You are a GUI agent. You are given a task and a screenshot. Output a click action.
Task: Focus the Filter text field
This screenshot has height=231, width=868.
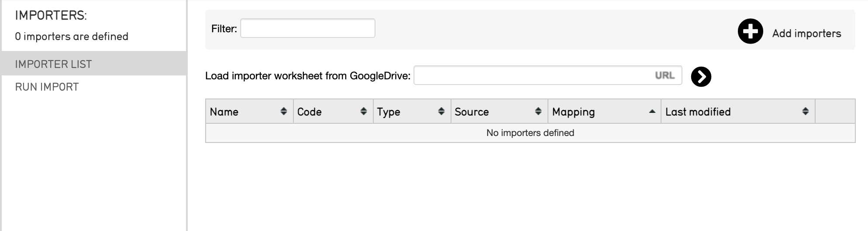click(x=307, y=28)
